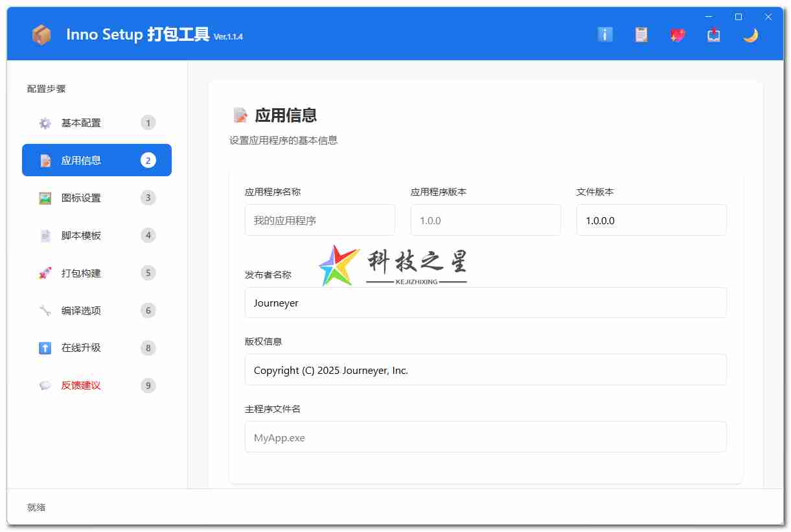Click step number badge 5 beside 打包构建
The width and height of the screenshot is (791, 532).
pos(148,273)
